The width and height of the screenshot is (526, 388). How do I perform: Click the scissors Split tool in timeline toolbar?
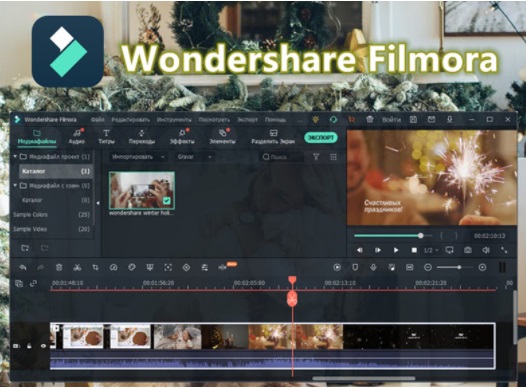(x=77, y=267)
